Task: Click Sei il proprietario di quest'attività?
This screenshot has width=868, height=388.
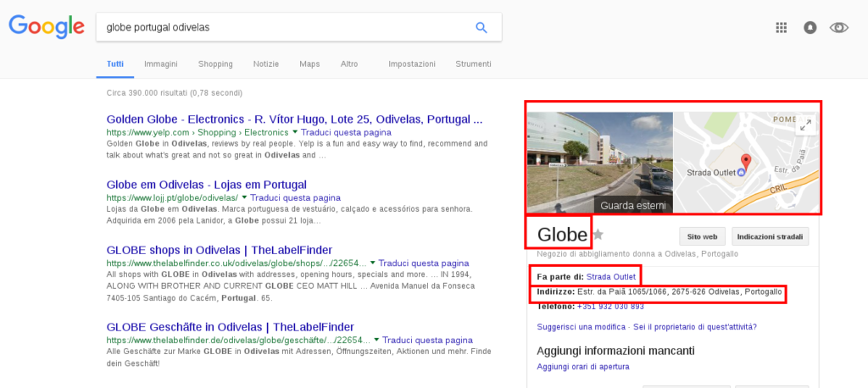Action: pyautogui.click(x=695, y=327)
